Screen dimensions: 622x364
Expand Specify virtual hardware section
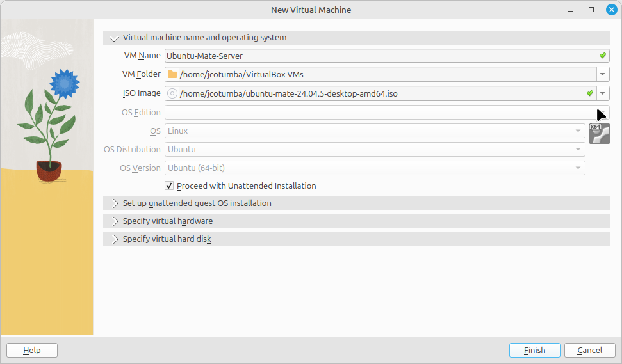tap(356, 221)
